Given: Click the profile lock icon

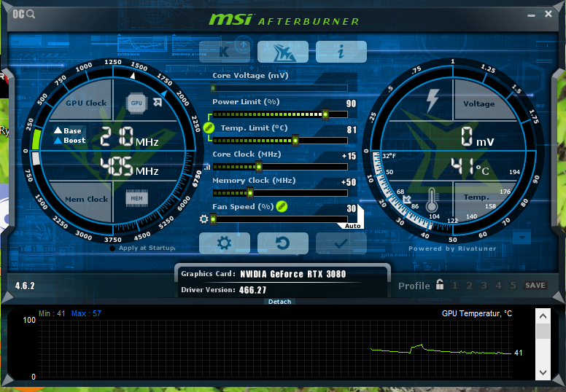Looking at the screenshot, I should 440,285.
